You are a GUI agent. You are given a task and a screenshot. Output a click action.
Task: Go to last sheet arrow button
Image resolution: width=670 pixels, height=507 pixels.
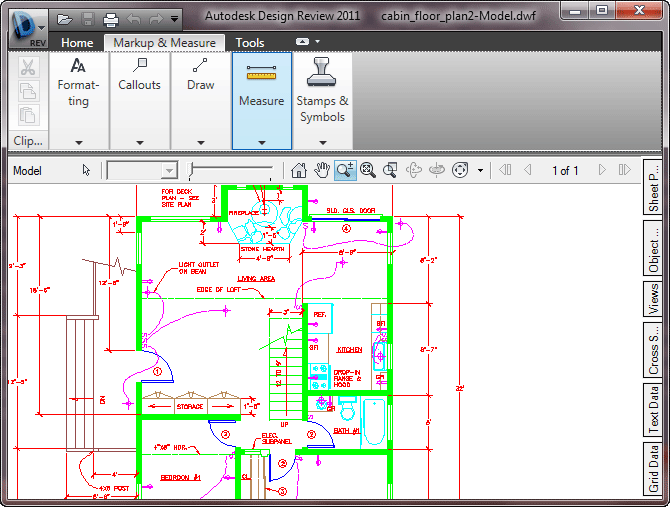tap(625, 170)
